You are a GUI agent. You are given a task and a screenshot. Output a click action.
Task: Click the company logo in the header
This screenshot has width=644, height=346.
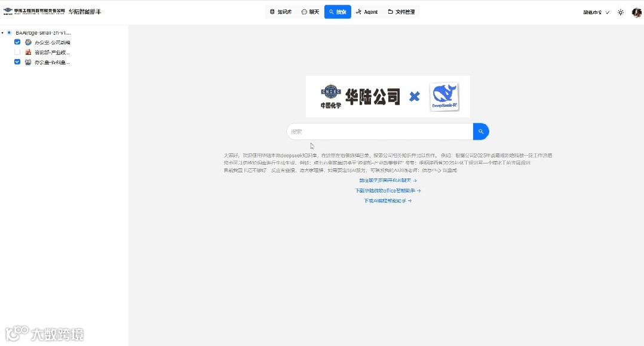pyautogui.click(x=34, y=11)
